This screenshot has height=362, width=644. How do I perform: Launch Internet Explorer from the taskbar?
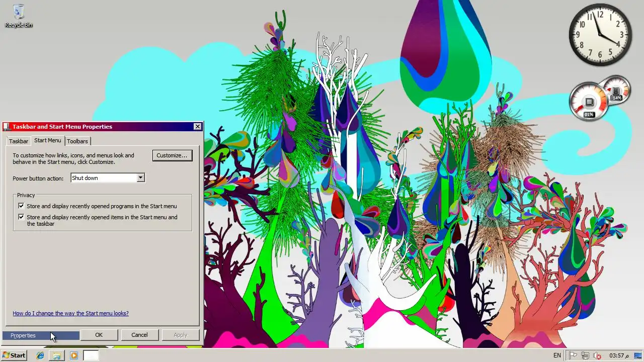(40, 355)
